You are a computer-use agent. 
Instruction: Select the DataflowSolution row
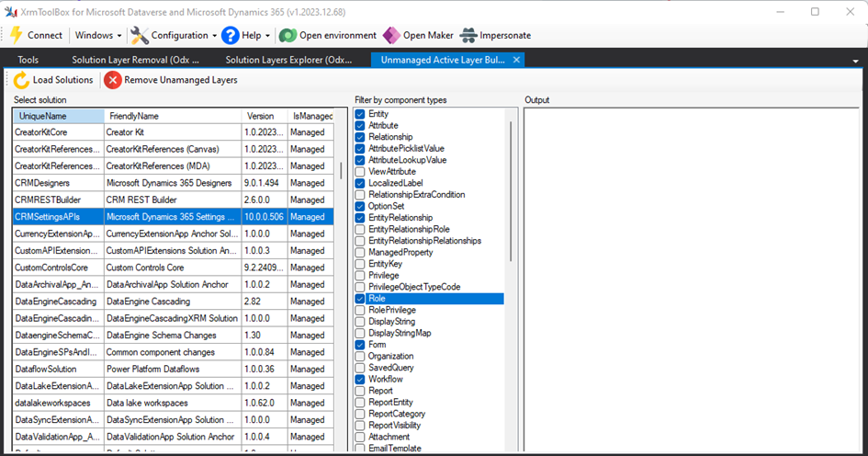pos(174,369)
